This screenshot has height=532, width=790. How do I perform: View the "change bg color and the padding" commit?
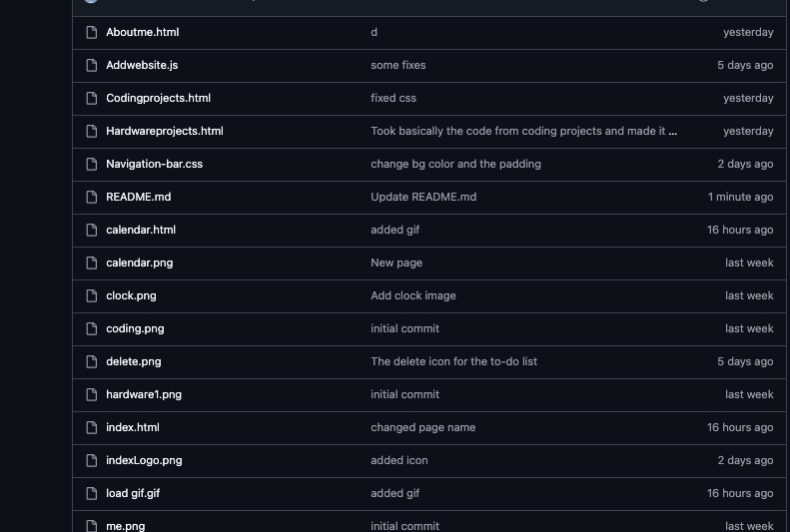[x=455, y=164]
